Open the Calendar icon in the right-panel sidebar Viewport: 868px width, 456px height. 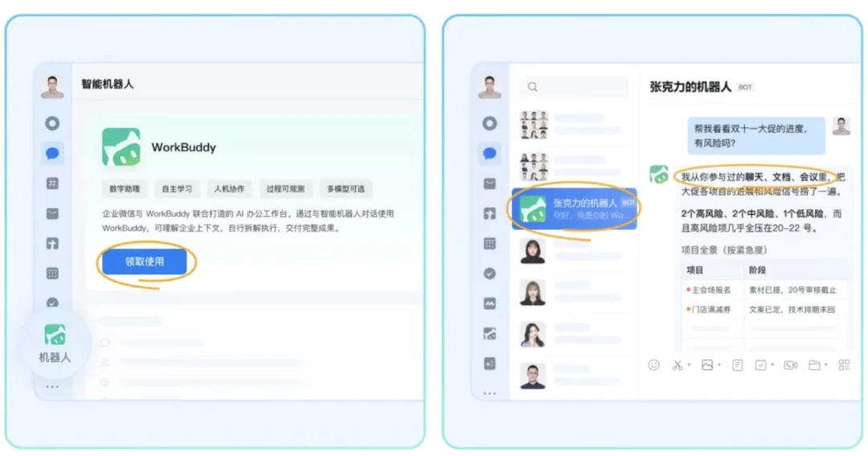click(490, 243)
